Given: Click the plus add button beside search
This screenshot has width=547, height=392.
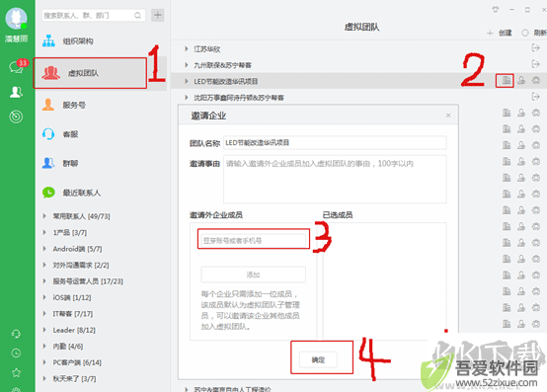Looking at the screenshot, I should pyautogui.click(x=158, y=15).
